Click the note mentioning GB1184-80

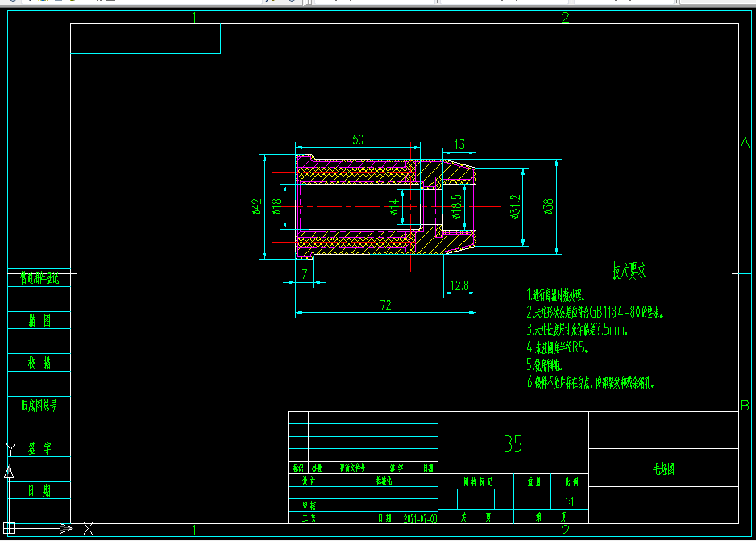(x=595, y=313)
